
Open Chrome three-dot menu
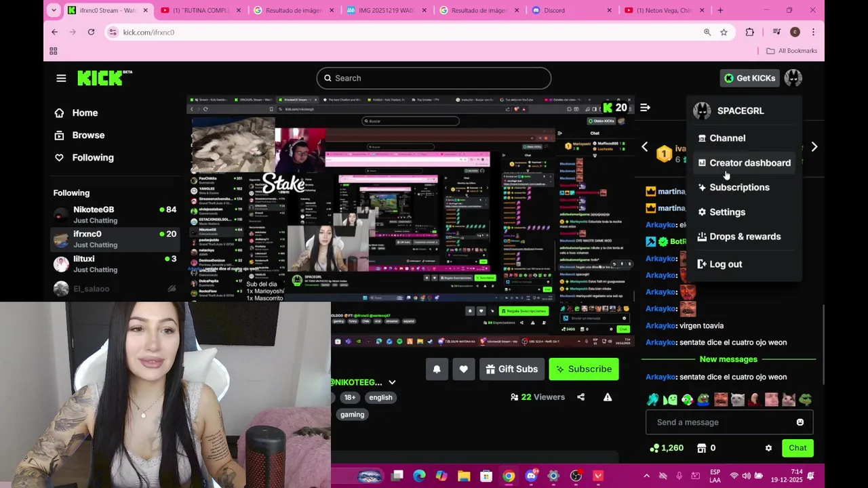click(813, 32)
